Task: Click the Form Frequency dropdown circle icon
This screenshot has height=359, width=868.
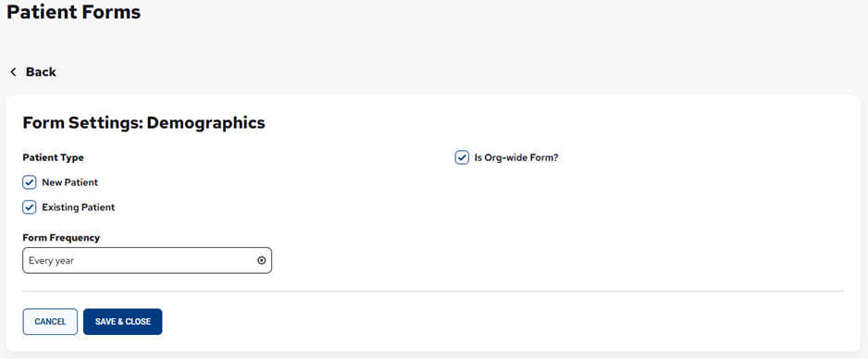Action: [261, 261]
